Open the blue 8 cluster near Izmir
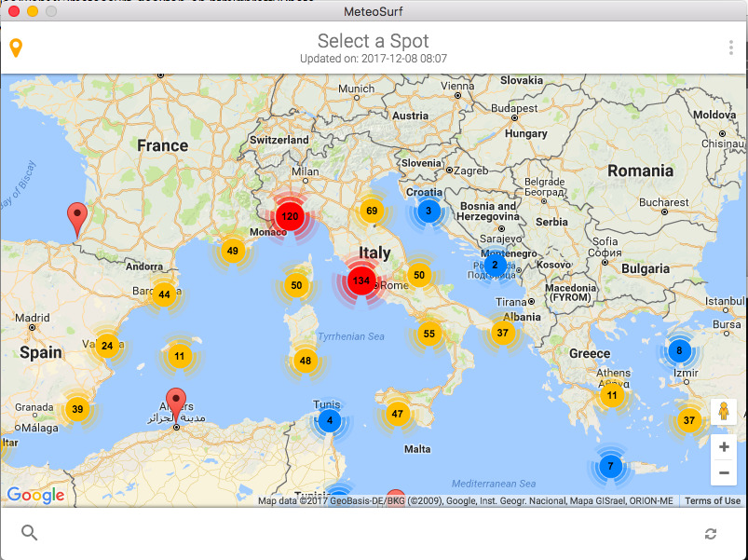The image size is (748, 560). click(x=679, y=351)
